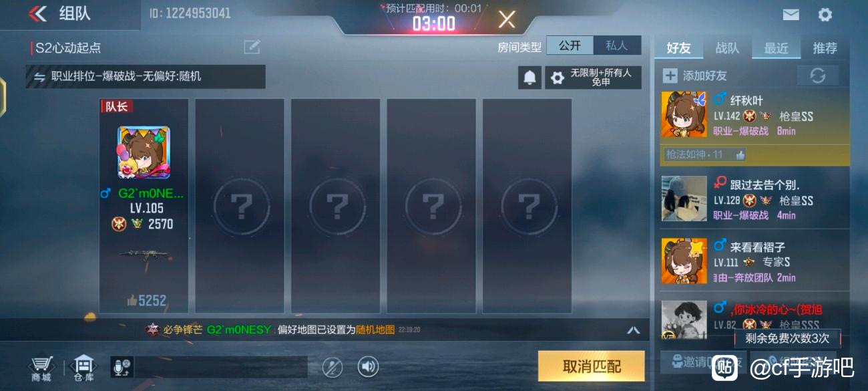The width and height of the screenshot is (868, 391).
Task: Tap the notification bell icon
Action: pos(529,78)
